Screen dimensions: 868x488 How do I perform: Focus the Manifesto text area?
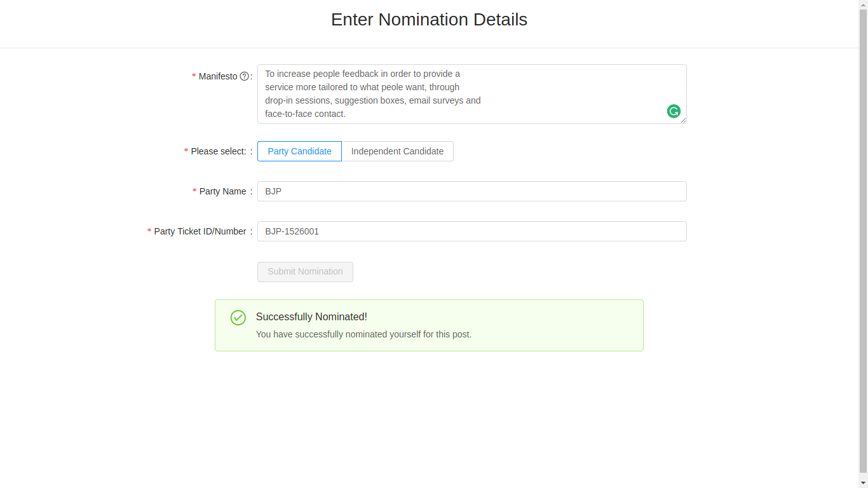pos(471,94)
